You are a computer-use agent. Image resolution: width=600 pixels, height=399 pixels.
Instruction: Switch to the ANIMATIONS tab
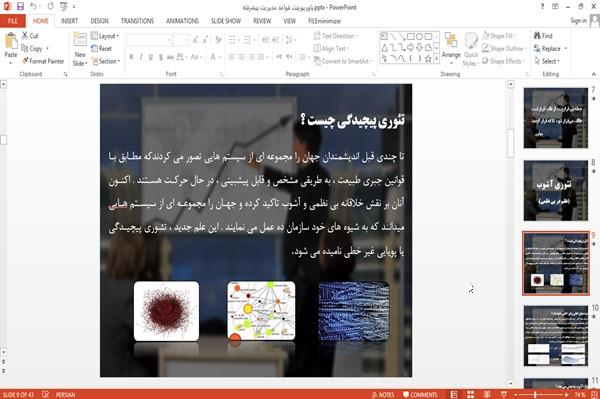pos(182,21)
